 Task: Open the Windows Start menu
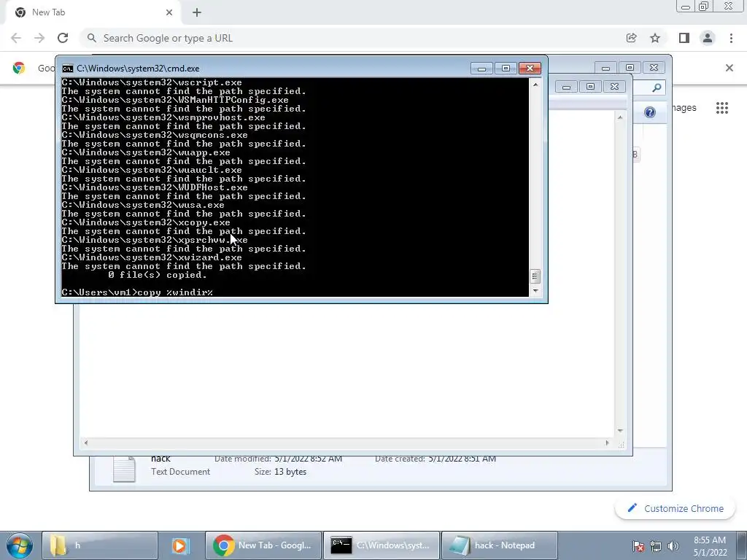tap(19, 545)
